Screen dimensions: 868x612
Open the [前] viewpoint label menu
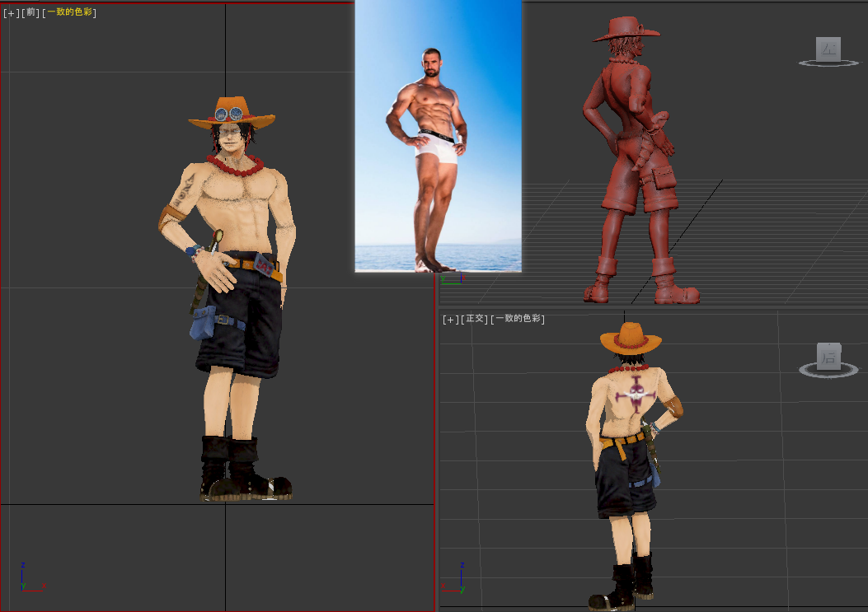30,12
